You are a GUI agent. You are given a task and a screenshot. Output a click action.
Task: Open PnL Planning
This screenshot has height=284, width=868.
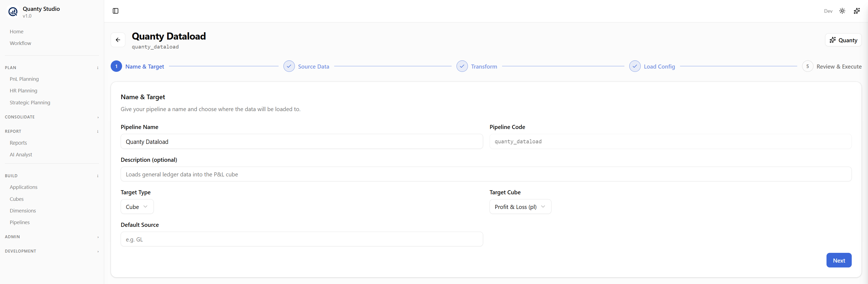(24, 79)
